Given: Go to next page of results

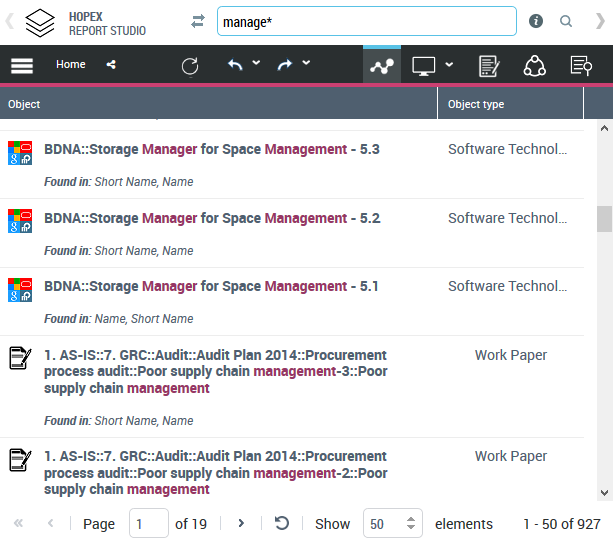Looking at the screenshot, I should coord(241,523).
